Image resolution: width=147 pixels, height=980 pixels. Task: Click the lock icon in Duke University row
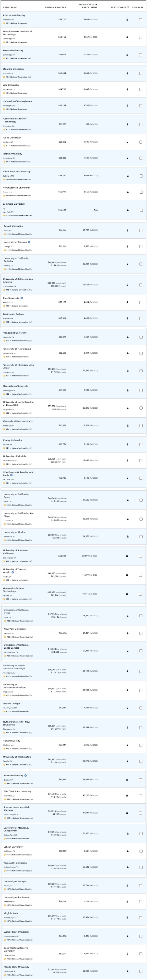[127, 142]
